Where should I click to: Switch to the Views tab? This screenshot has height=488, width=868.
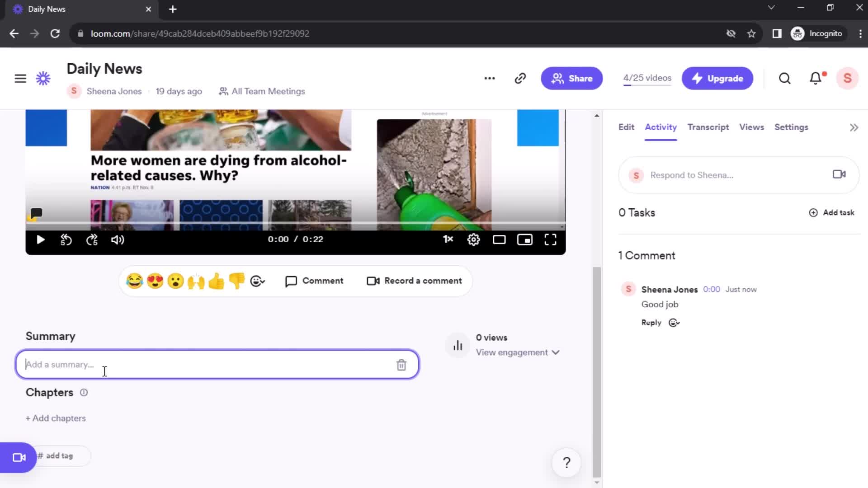click(x=752, y=127)
